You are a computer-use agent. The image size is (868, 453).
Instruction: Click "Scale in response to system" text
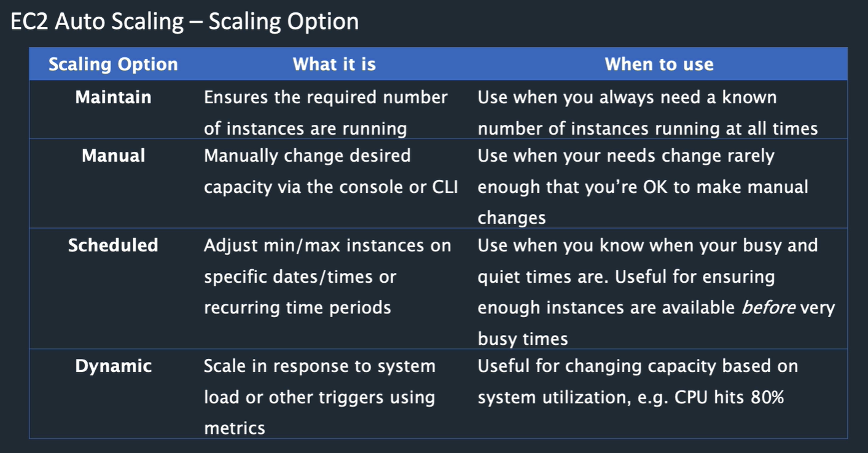tap(319, 366)
